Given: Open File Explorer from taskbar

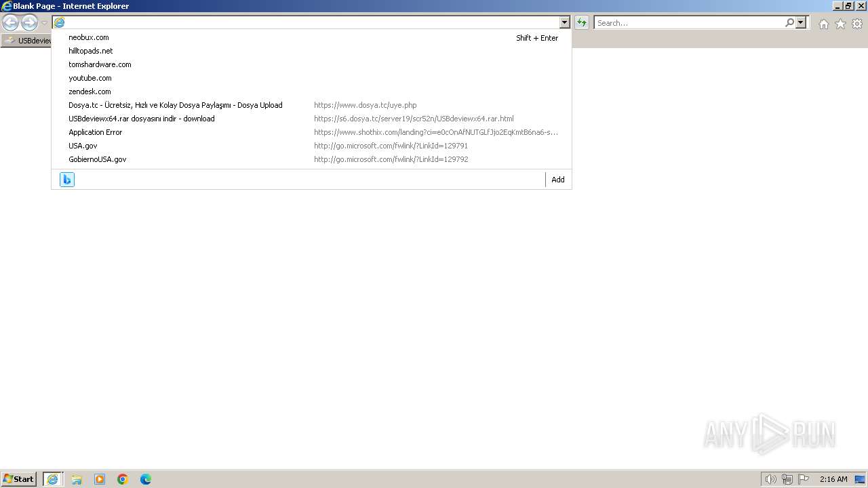Looking at the screenshot, I should click(x=77, y=479).
